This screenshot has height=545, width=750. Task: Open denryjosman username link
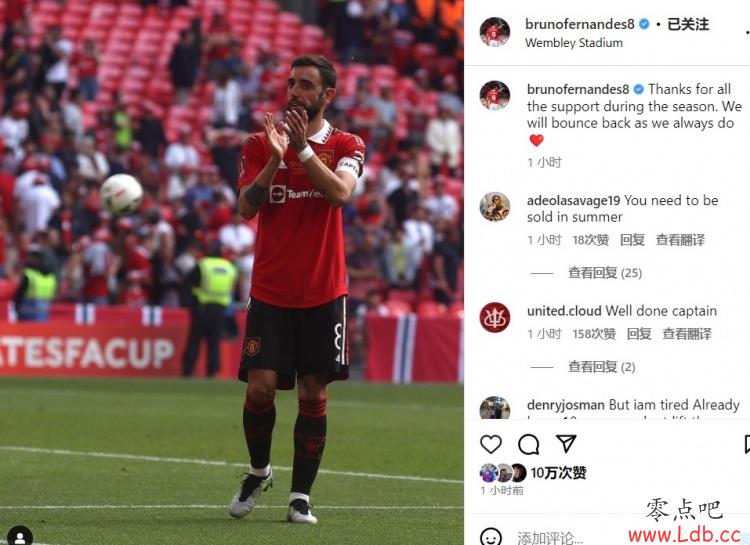click(565, 405)
